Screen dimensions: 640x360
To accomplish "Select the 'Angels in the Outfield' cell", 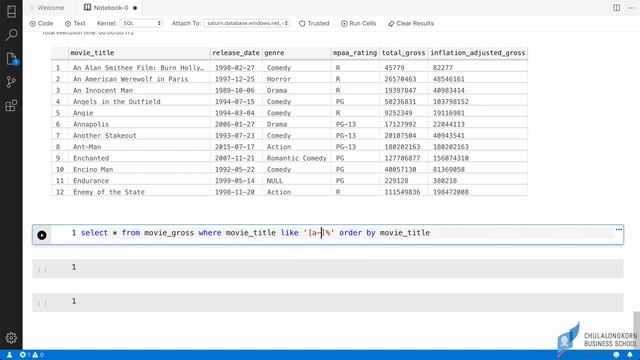I will click(x=139, y=102).
